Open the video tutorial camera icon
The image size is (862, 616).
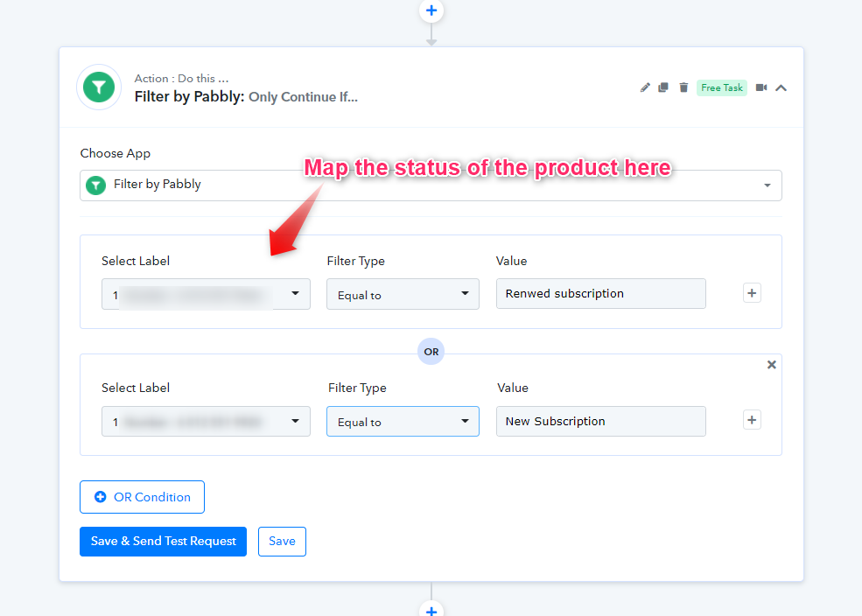click(761, 87)
